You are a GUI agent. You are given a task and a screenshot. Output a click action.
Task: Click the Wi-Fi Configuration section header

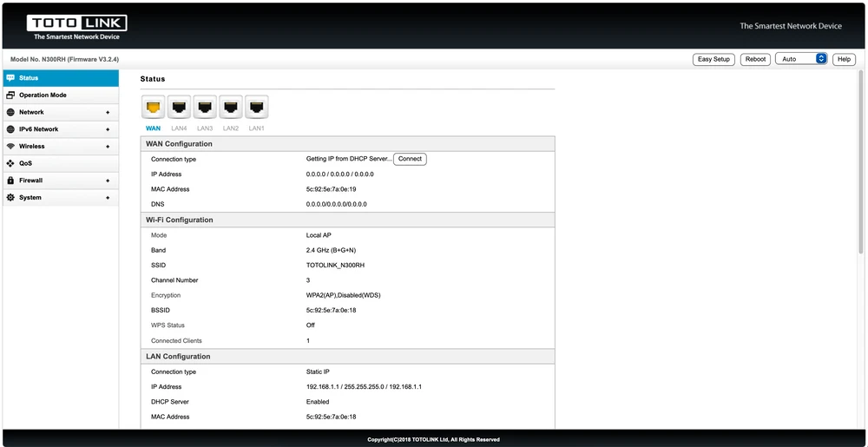pyautogui.click(x=348, y=220)
